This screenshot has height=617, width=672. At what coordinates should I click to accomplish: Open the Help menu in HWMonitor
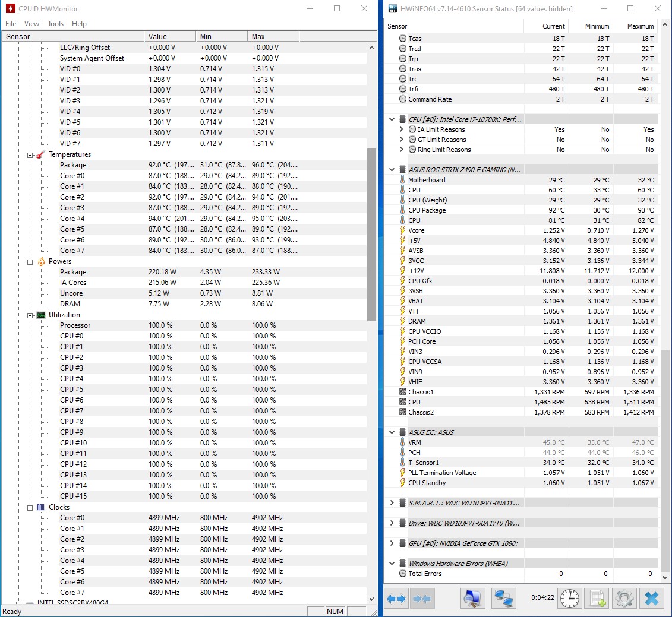79,24
